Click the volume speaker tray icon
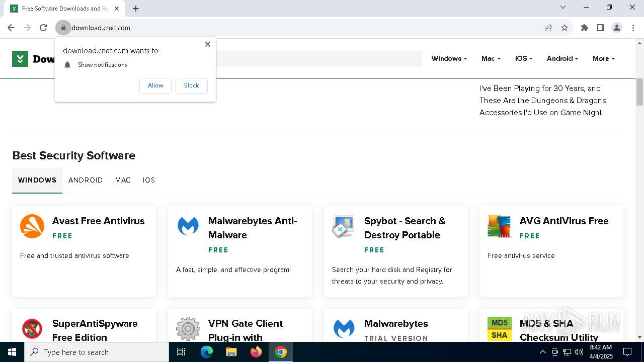 coord(579,352)
